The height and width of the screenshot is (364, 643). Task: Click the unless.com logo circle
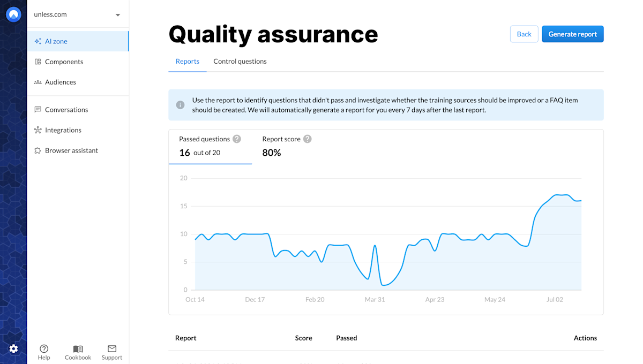[x=13, y=14]
